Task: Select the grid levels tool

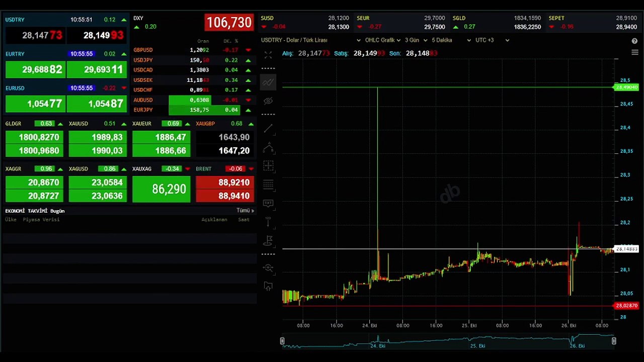Action: point(268,185)
